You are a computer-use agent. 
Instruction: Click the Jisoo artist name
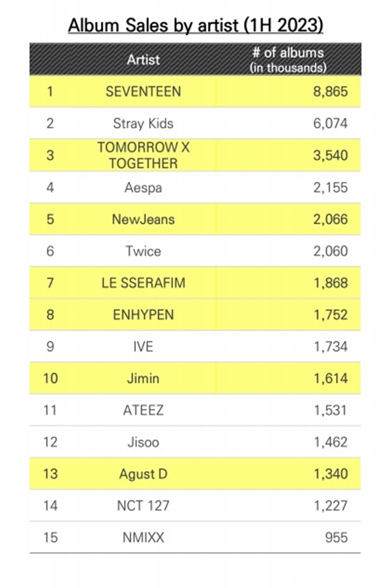[x=143, y=441]
